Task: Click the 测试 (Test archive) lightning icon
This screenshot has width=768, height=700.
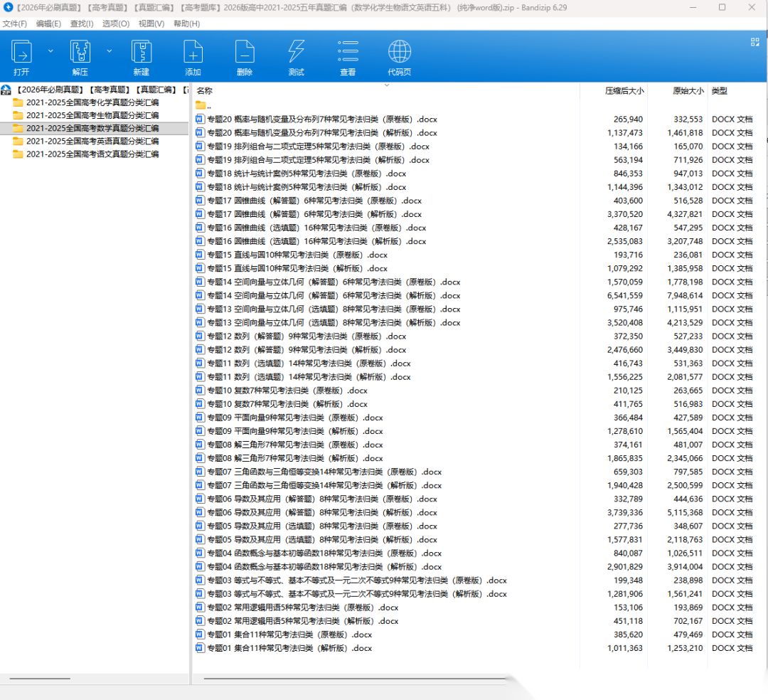Action: pos(297,53)
